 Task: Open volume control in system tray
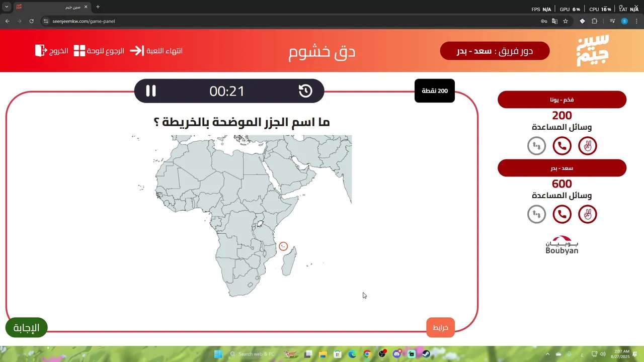tap(603, 354)
